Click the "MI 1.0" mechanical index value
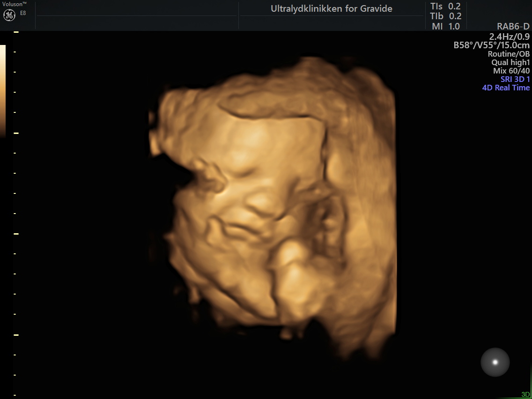Screen dimensions: 532x399 tap(446, 26)
